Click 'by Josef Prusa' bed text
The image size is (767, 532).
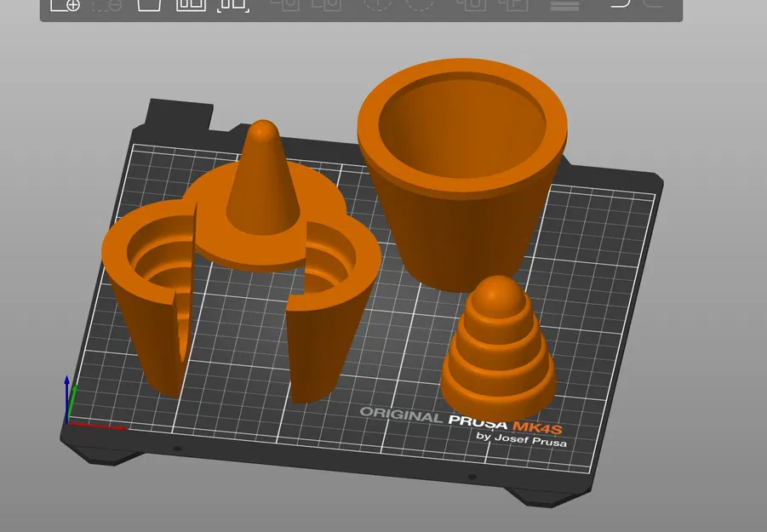click(522, 438)
